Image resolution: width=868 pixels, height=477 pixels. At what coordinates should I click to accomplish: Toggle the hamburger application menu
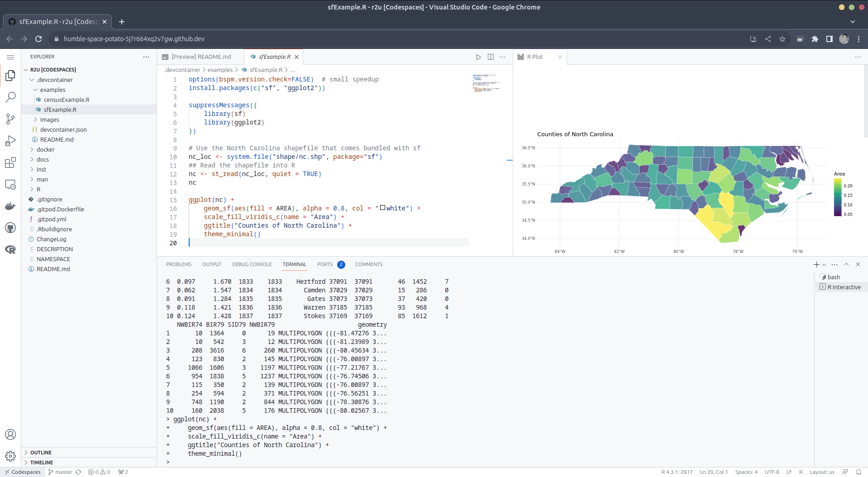10,57
